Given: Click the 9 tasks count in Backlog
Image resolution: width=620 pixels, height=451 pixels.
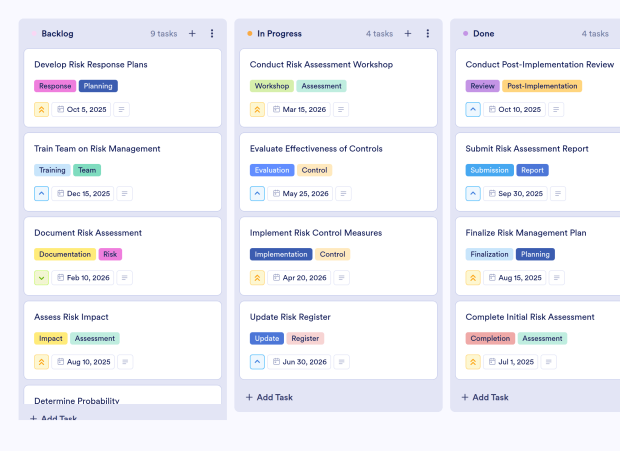Looking at the screenshot, I should (164, 34).
